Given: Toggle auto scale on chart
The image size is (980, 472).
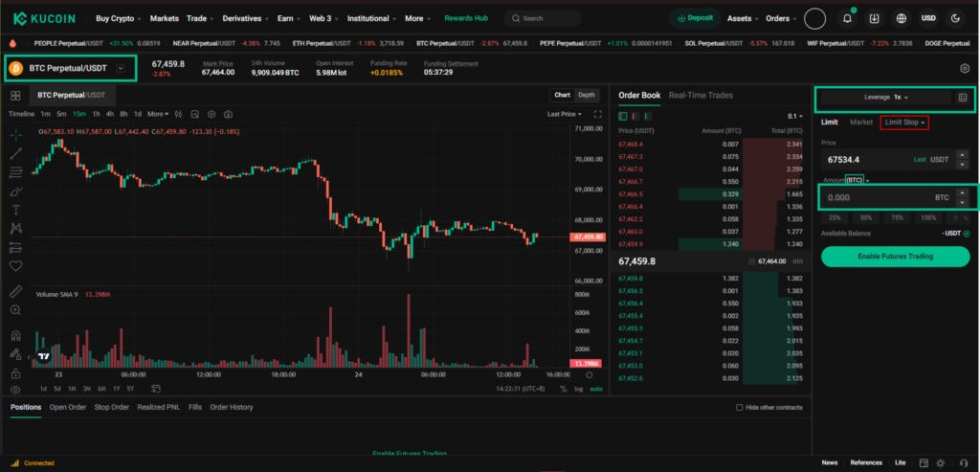Looking at the screenshot, I should pos(596,389).
